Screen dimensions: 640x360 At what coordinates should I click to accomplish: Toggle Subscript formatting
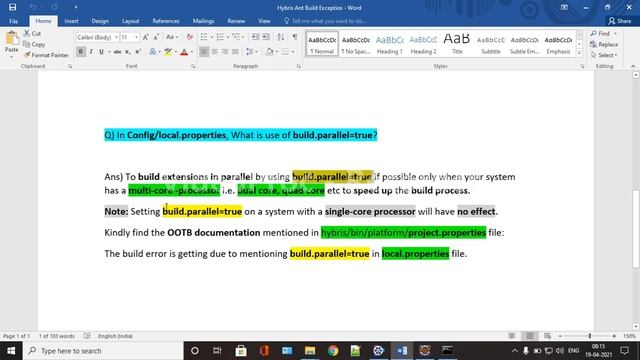tap(128, 52)
